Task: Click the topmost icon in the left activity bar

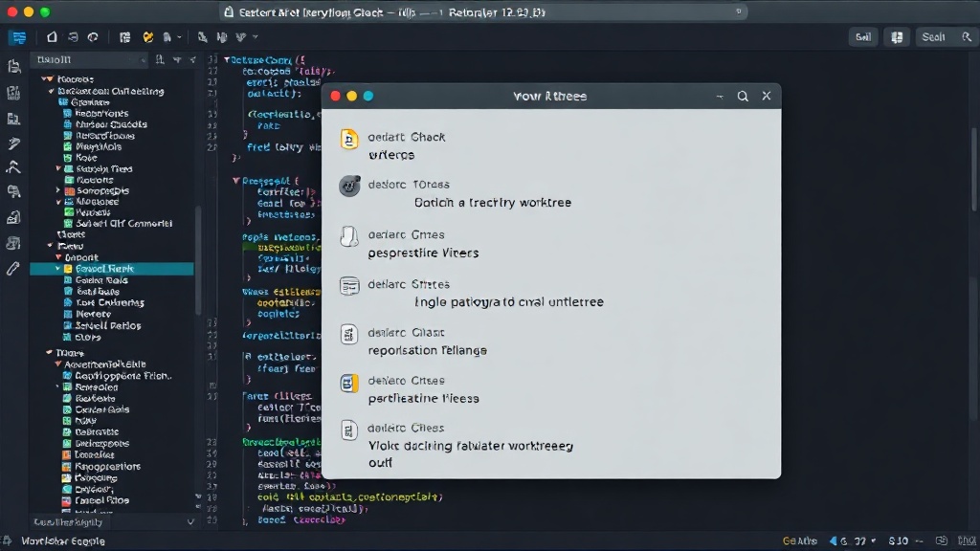Action: coord(13,67)
